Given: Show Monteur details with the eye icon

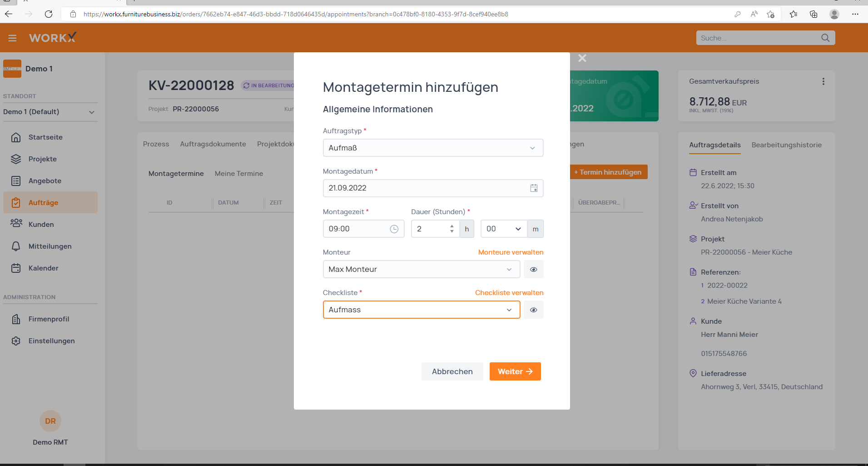Looking at the screenshot, I should point(533,270).
